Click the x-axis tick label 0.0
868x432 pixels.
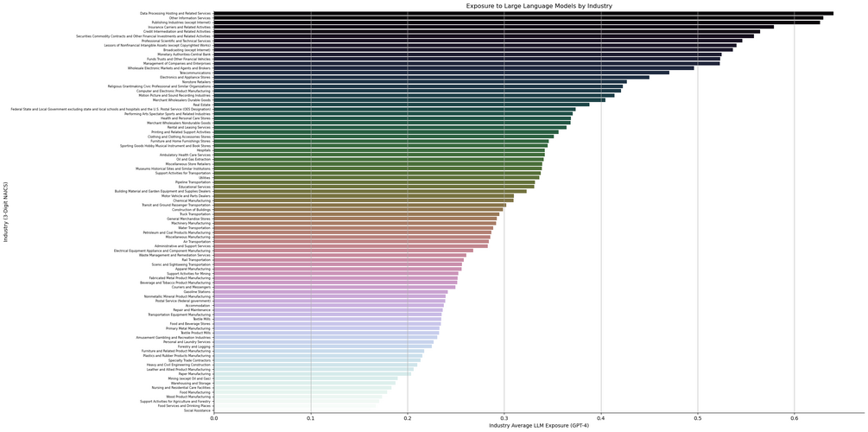(213, 418)
